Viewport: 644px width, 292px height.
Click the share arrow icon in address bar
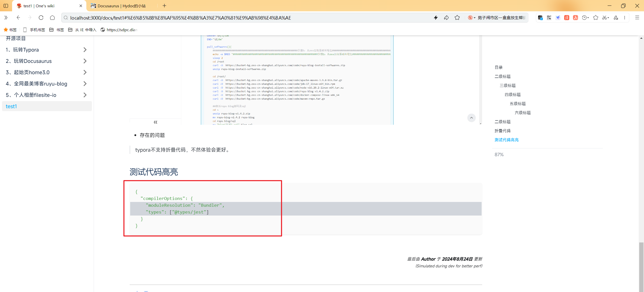pyautogui.click(x=446, y=18)
